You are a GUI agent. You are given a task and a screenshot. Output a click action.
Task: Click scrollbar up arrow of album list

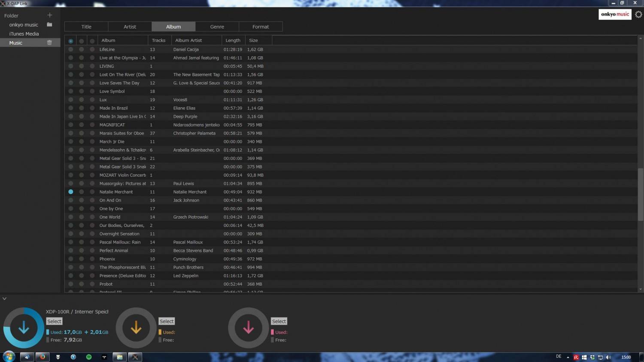(x=640, y=39)
